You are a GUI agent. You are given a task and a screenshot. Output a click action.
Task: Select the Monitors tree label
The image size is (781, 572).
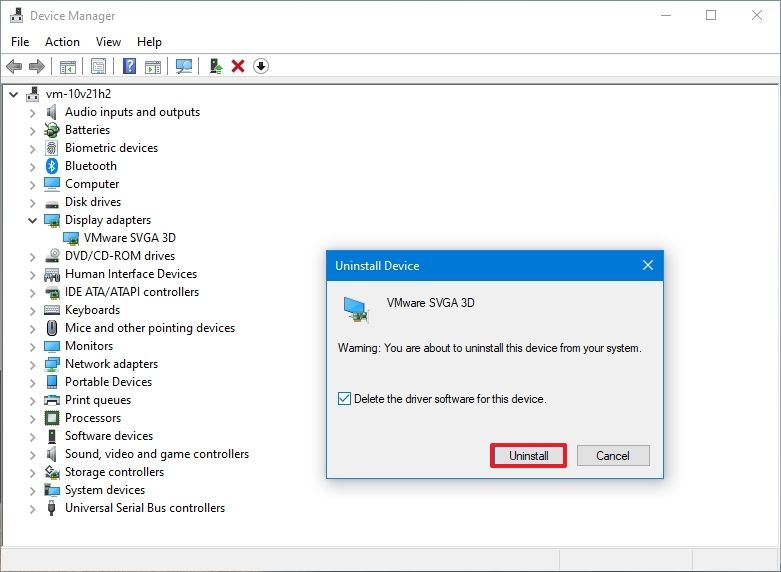pyautogui.click(x=89, y=346)
